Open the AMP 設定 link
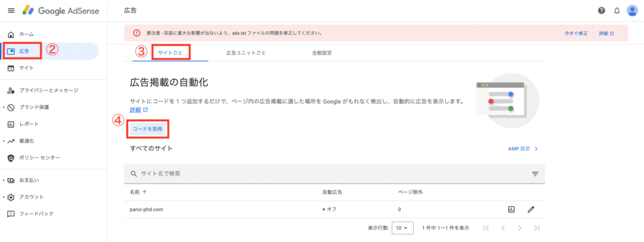 coord(523,148)
